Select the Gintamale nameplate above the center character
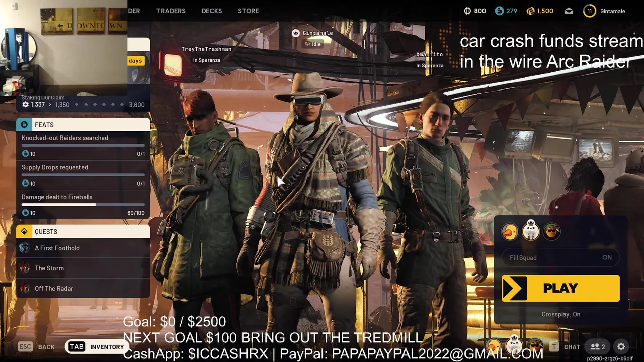Image resolution: width=644 pixels, height=362 pixels. click(x=317, y=33)
